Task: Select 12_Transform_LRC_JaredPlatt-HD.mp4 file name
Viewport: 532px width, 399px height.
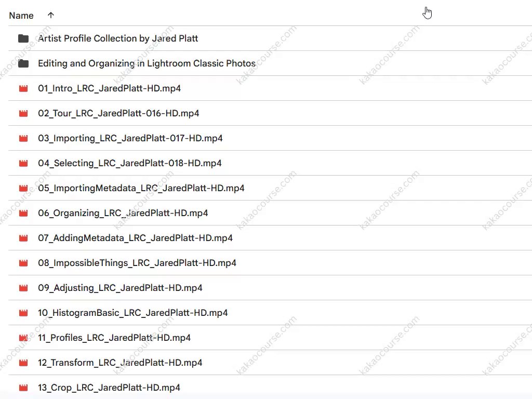Action: [120, 363]
